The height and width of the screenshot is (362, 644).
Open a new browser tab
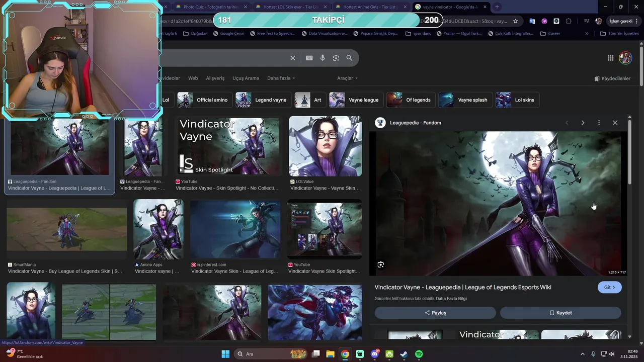coord(497,7)
